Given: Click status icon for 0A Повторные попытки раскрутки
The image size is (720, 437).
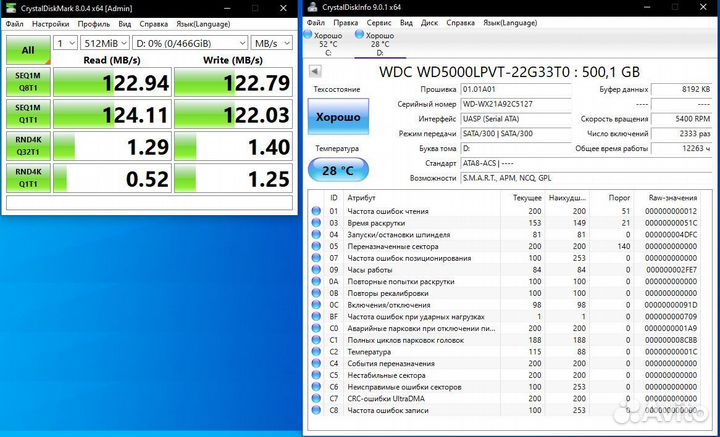Looking at the screenshot, I should 316,281.
